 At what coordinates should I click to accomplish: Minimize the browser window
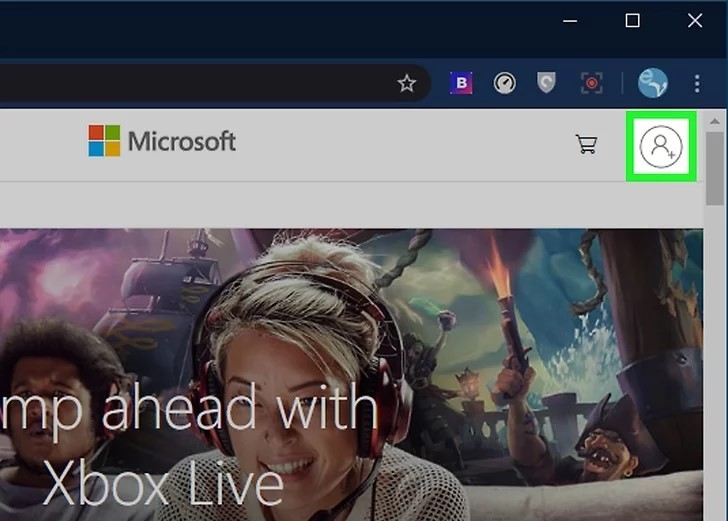pos(570,21)
